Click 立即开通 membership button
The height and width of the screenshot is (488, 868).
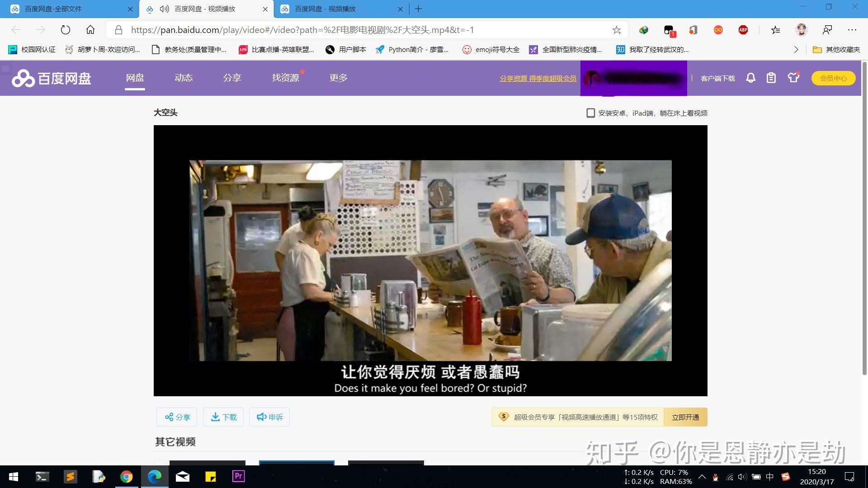pos(685,417)
